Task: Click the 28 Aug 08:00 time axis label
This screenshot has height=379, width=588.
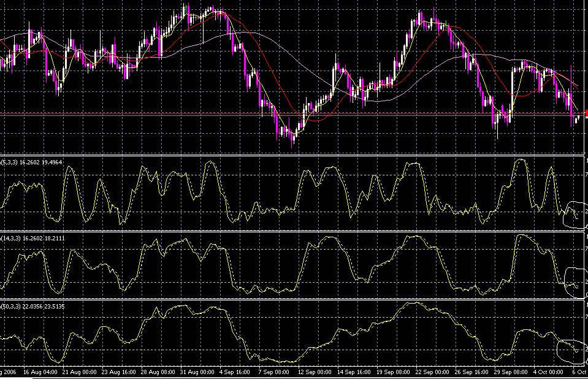Action: [158, 372]
